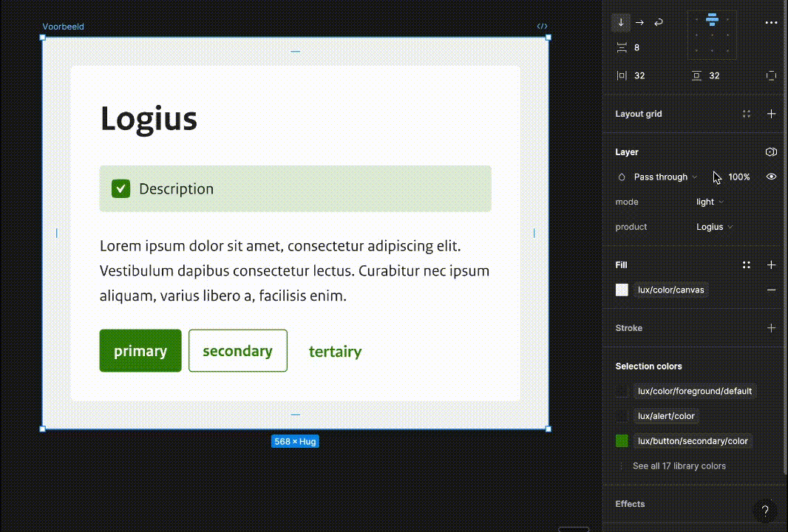Click the alignment grid top-center indicator

712,20
